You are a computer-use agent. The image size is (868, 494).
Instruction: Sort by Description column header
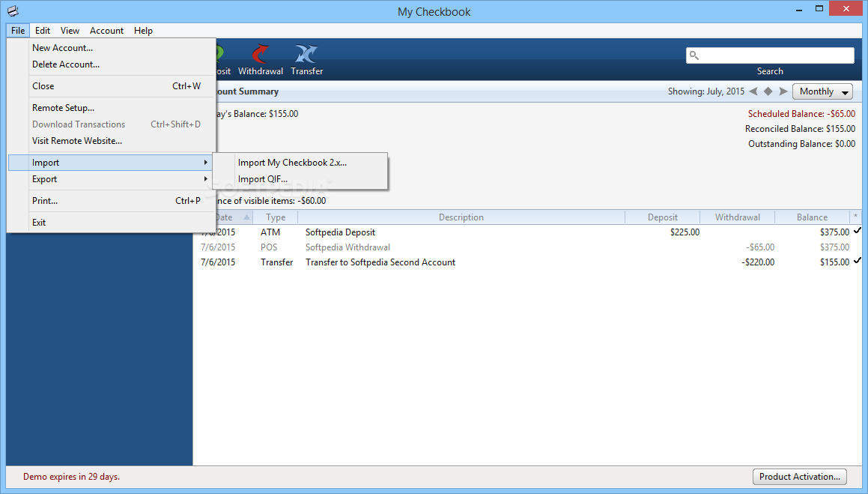(x=461, y=217)
